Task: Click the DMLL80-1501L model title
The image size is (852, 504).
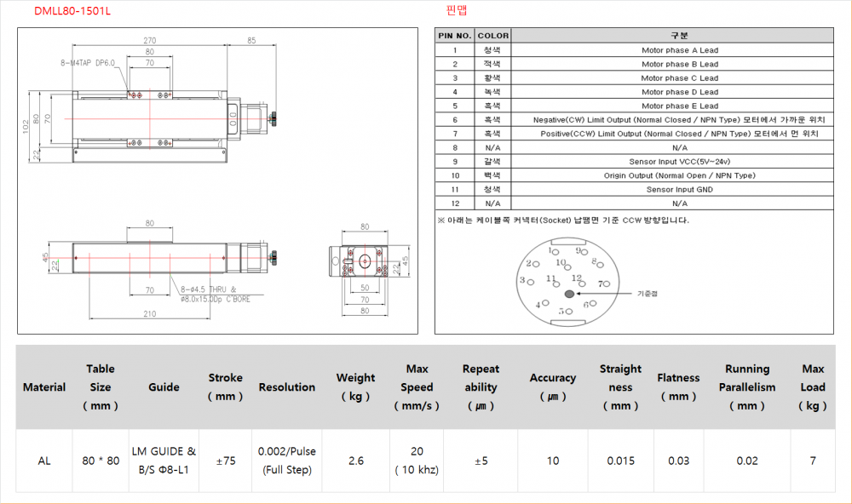Action: click(72, 12)
